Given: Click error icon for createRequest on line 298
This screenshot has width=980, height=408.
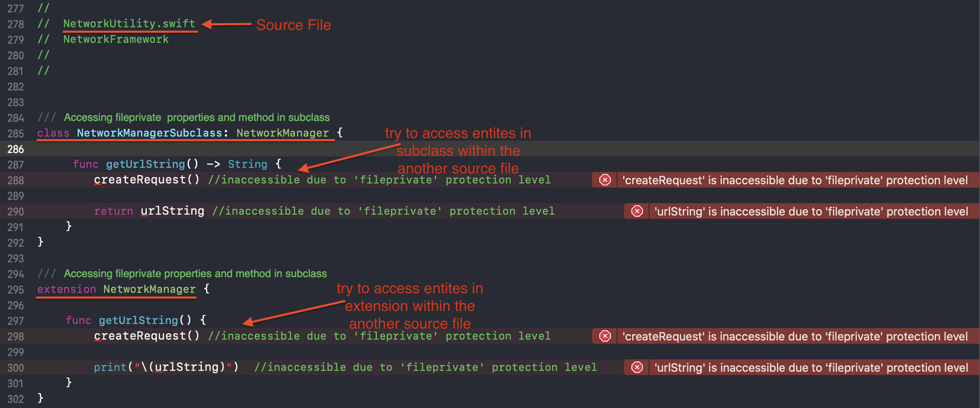Looking at the screenshot, I should (605, 336).
